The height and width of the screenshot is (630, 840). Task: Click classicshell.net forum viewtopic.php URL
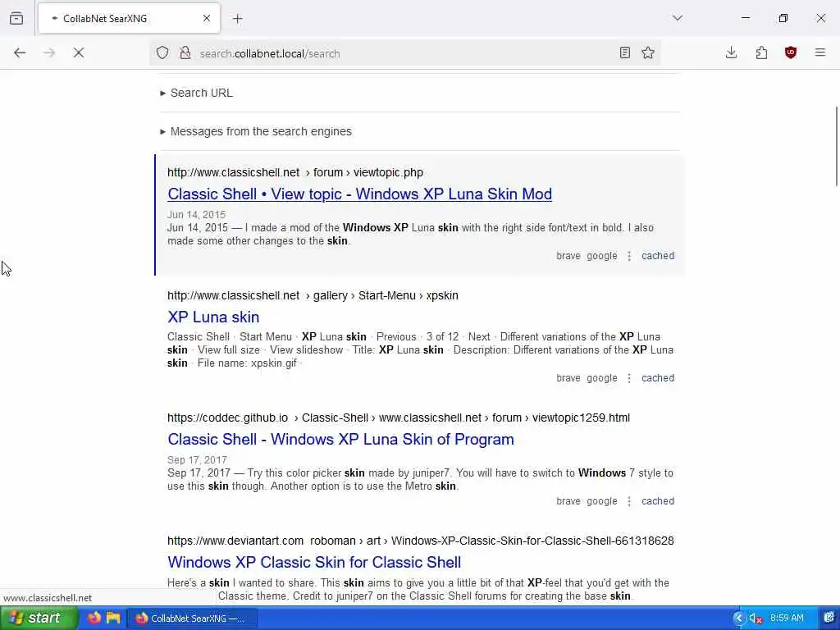point(295,172)
